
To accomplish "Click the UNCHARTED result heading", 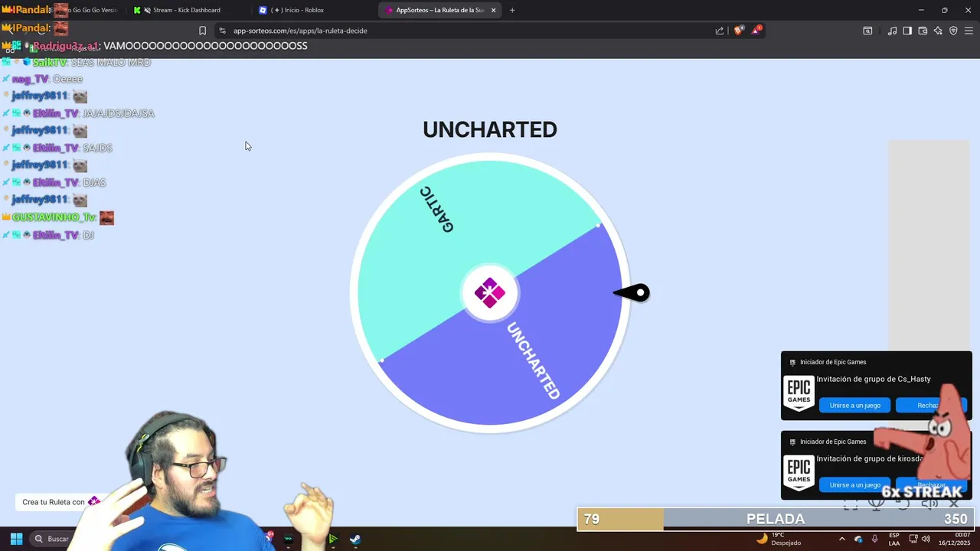I will tap(490, 129).
